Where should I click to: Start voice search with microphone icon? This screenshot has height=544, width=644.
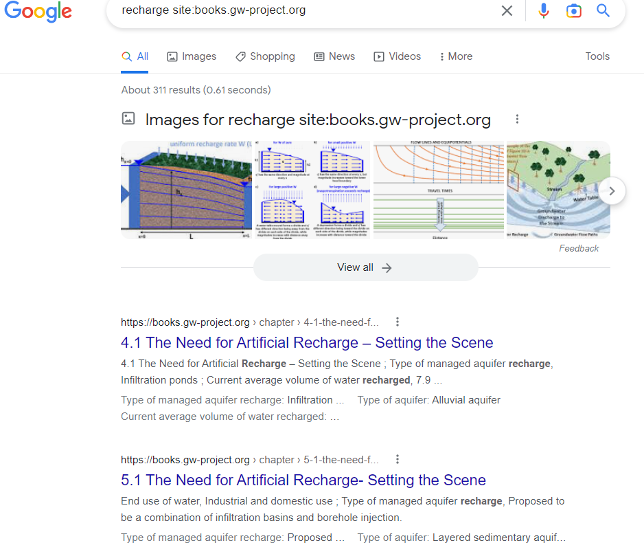point(544,11)
